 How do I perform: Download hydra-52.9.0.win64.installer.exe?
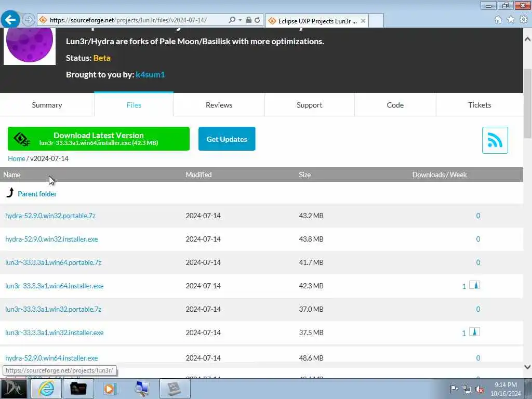coord(51,358)
